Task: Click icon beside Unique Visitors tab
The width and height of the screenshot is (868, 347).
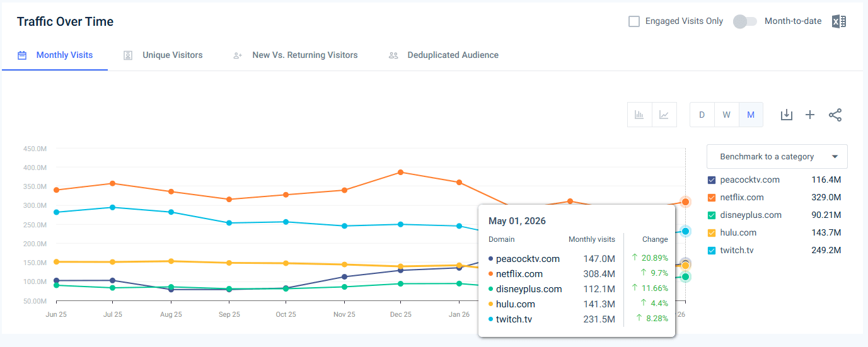Action: pos(128,55)
